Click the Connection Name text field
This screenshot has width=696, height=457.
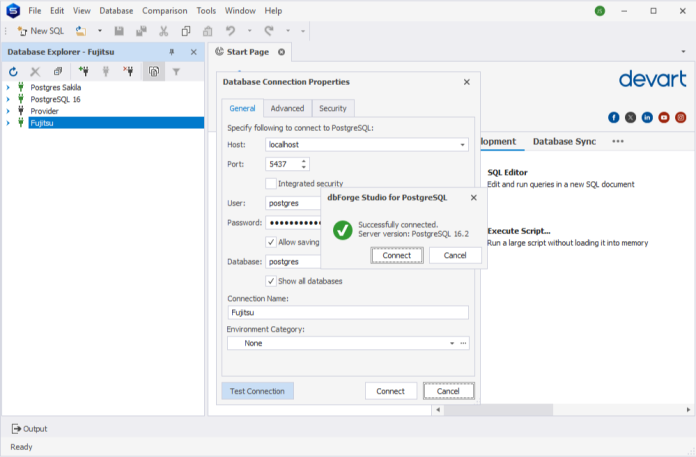pyautogui.click(x=347, y=313)
